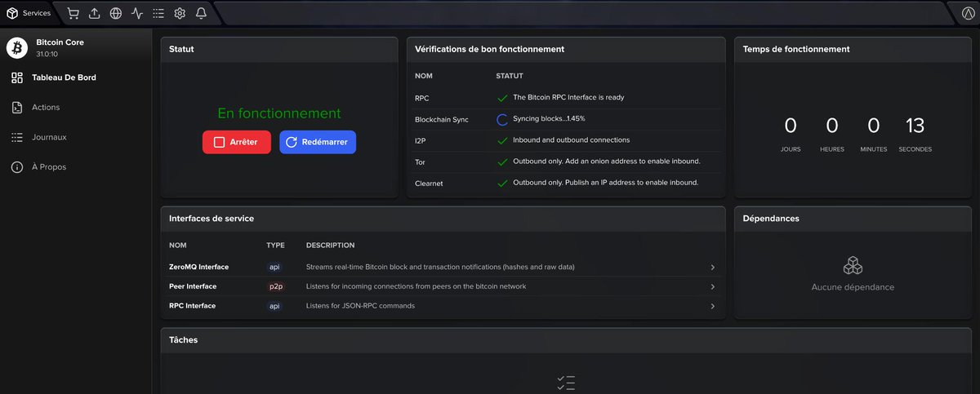
Task: Open the ZeroMQ Interface row chevron
Action: 712,268
